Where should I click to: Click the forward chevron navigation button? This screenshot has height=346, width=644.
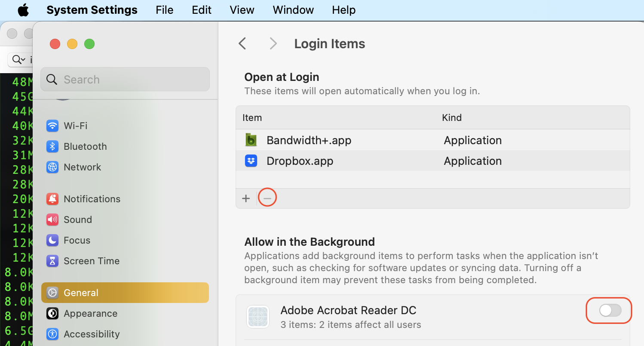(x=273, y=43)
